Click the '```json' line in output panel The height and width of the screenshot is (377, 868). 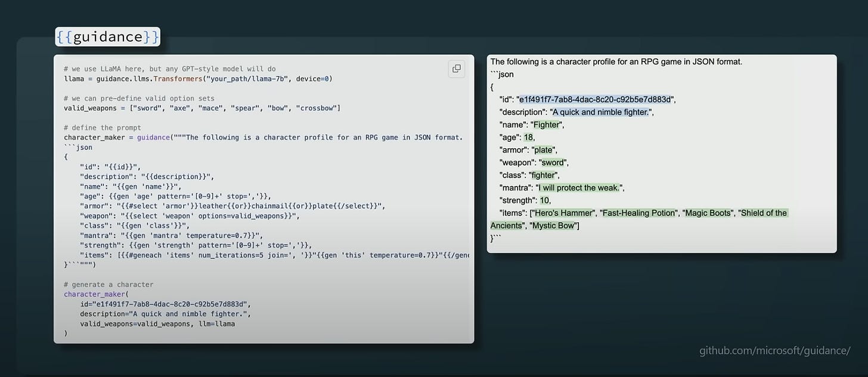[502, 74]
